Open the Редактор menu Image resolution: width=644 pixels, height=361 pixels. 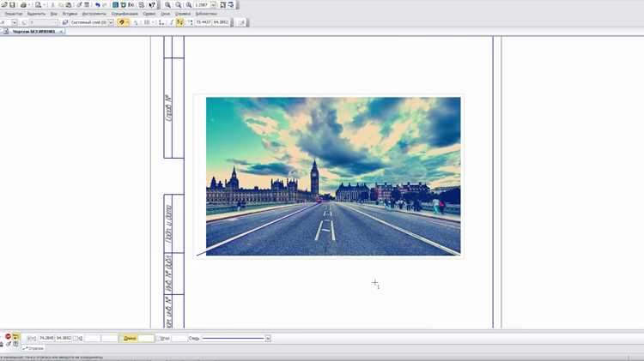[14, 14]
